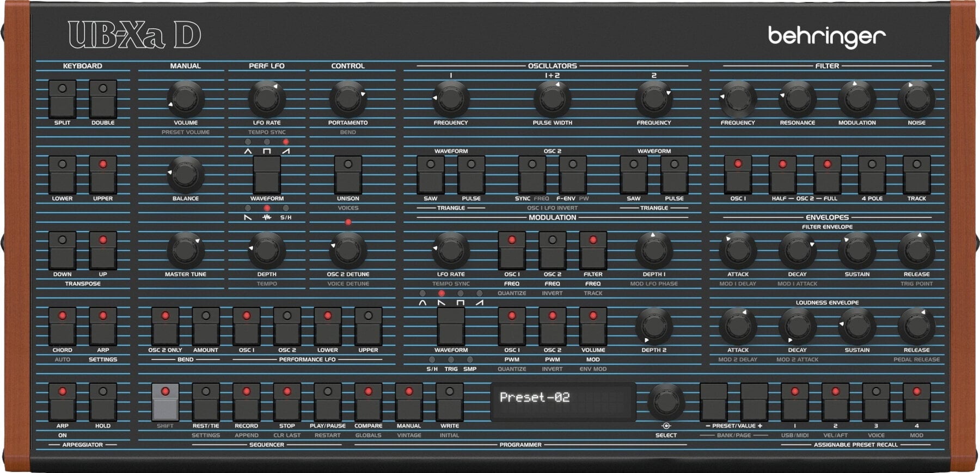Click the manual VOLUME knob
980x473 pixels.
pyautogui.click(x=186, y=99)
